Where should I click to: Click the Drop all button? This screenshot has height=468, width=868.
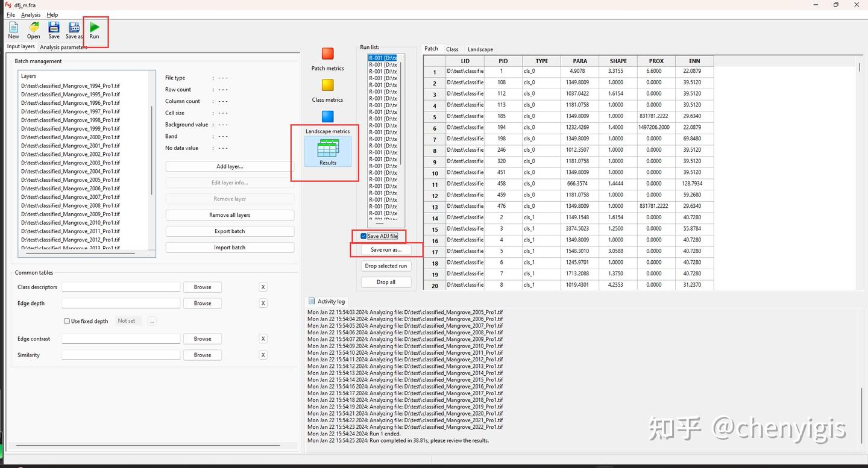click(x=386, y=282)
